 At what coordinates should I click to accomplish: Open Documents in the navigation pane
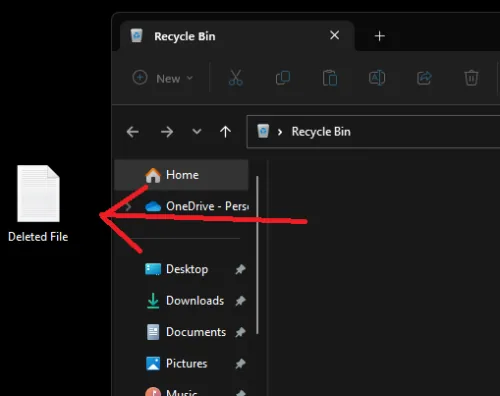181,332
